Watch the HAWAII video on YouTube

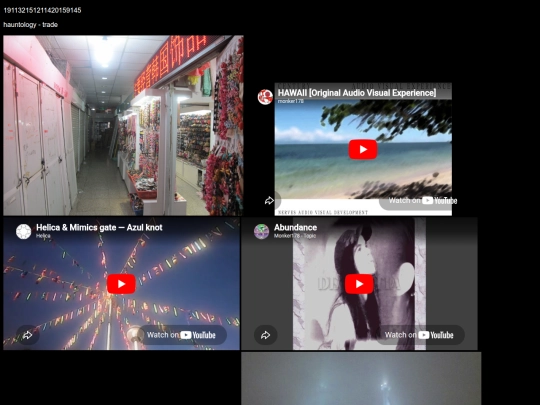click(x=419, y=200)
